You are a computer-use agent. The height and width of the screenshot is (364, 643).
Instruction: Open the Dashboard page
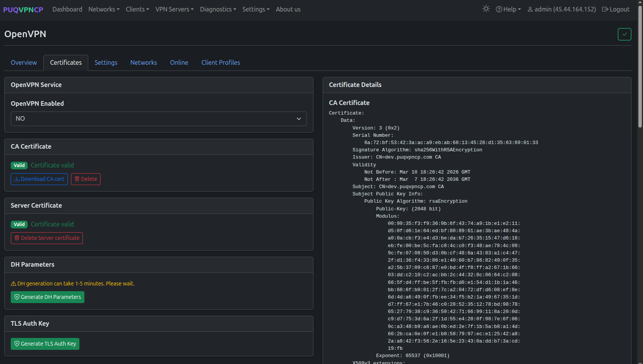pyautogui.click(x=67, y=9)
